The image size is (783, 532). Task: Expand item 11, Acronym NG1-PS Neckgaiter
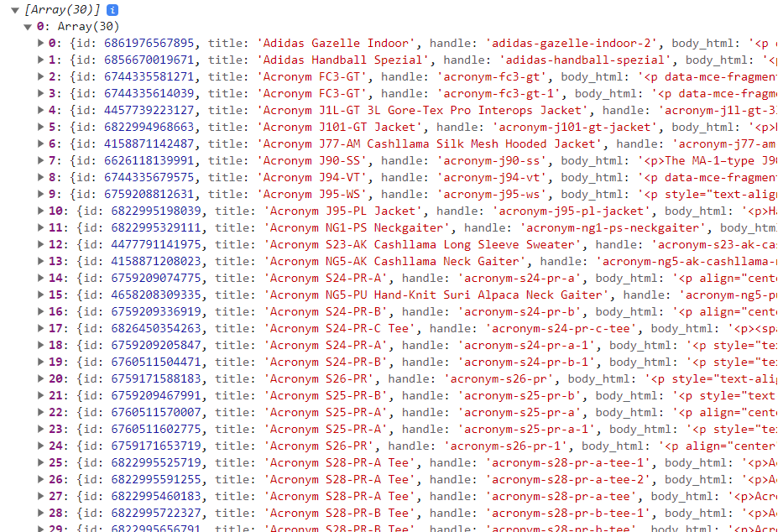(x=41, y=228)
